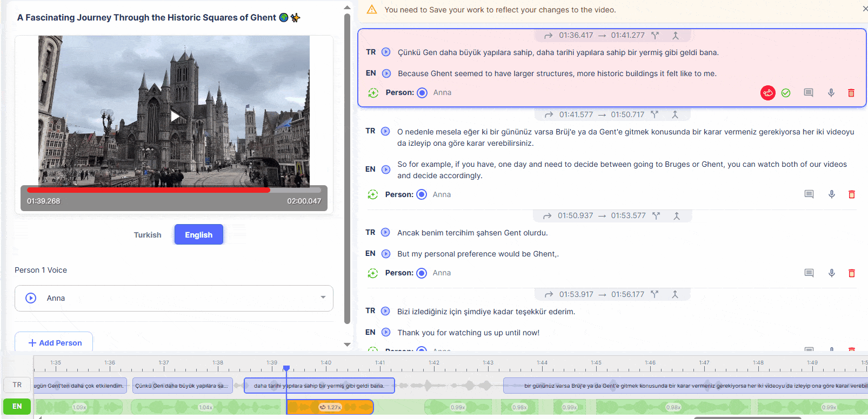Play English 'But my personal preference' audio
868x419 pixels.
385,254
